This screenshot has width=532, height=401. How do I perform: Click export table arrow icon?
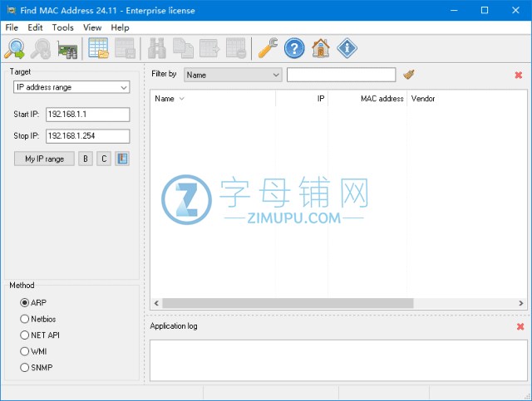click(209, 48)
